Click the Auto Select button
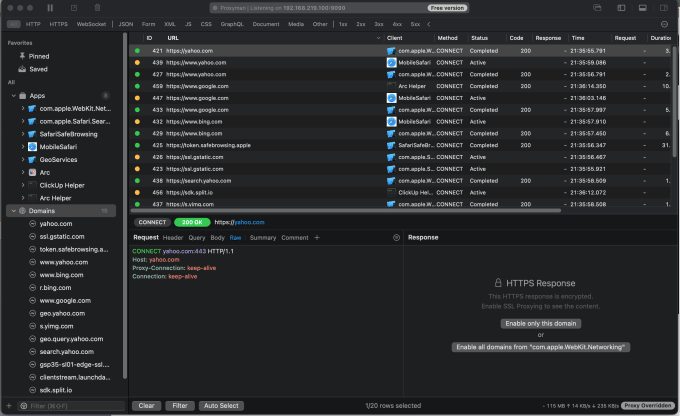The width and height of the screenshot is (680, 416). 221,406
